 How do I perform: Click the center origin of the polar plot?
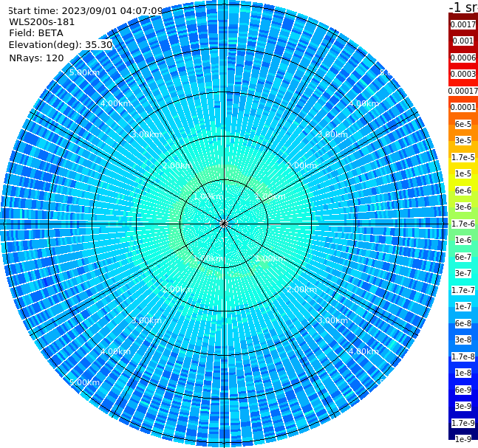(x=224, y=224)
